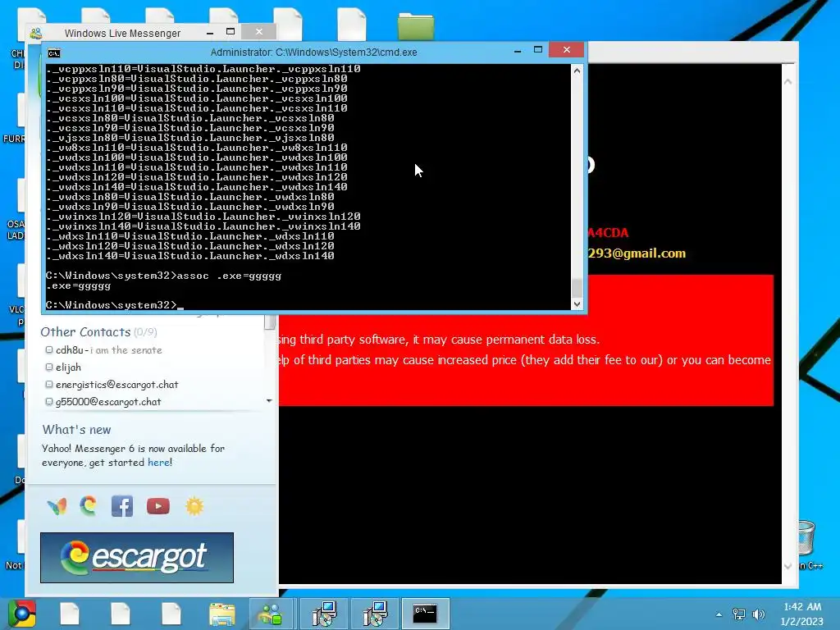Show hidden tray icons arrow
This screenshot has width=840, height=630.
[x=719, y=614]
